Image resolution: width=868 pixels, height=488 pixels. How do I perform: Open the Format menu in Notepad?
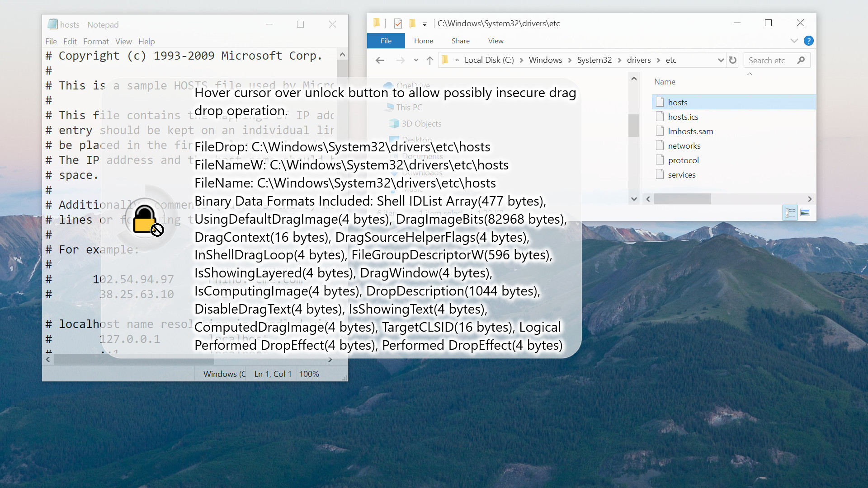96,41
